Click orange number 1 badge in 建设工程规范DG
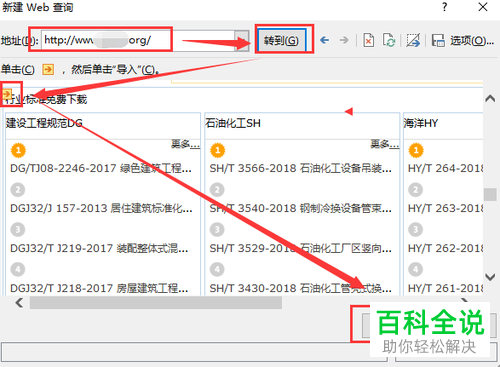 pyautogui.click(x=18, y=150)
